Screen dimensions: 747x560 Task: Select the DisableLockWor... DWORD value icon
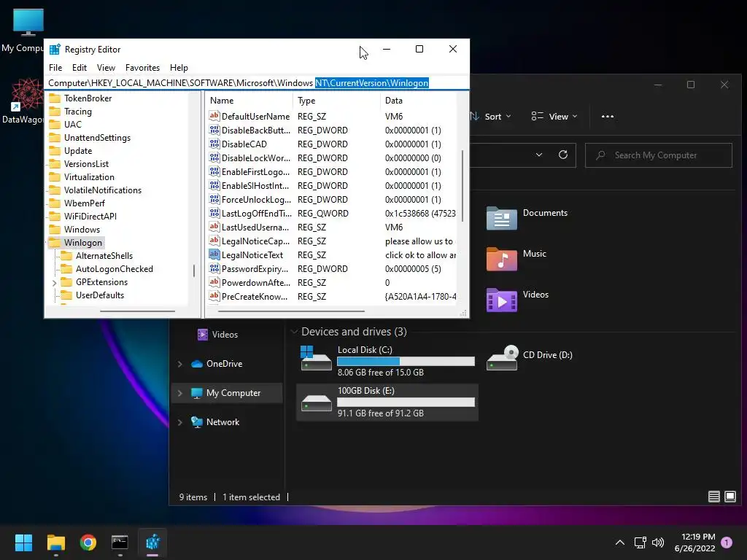pos(214,157)
